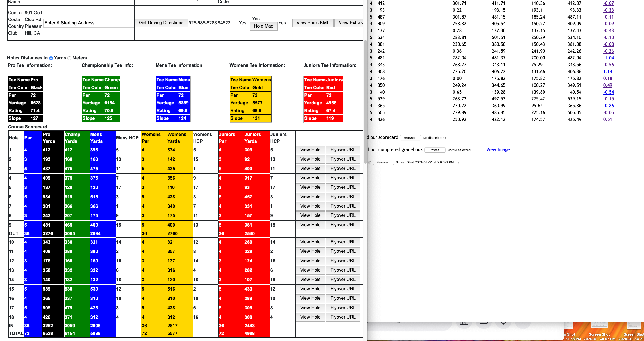Screen dimensions: 644x341
Task: Click the Juniors tee Yardage value 4988
Action: click(334, 103)
